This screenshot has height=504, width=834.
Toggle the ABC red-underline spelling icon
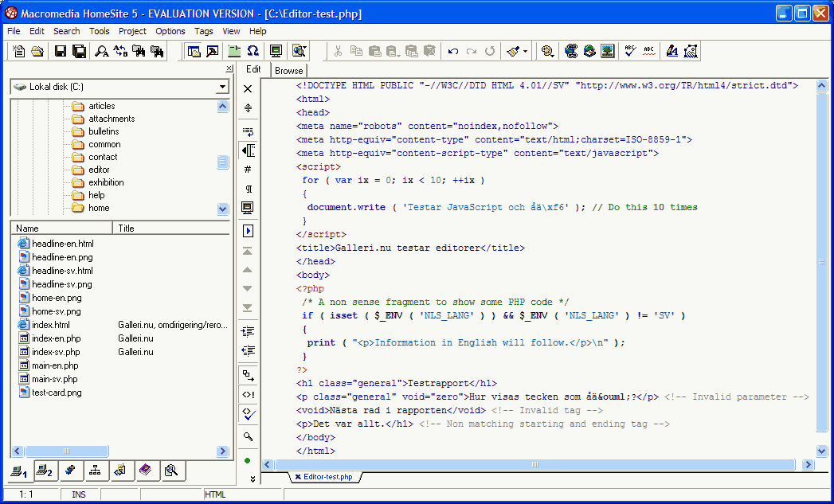click(649, 51)
